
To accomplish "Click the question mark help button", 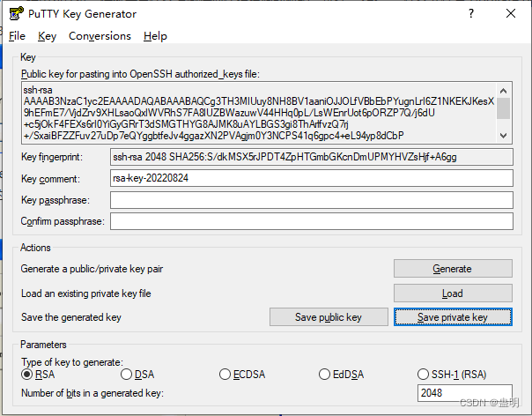I will [471, 13].
